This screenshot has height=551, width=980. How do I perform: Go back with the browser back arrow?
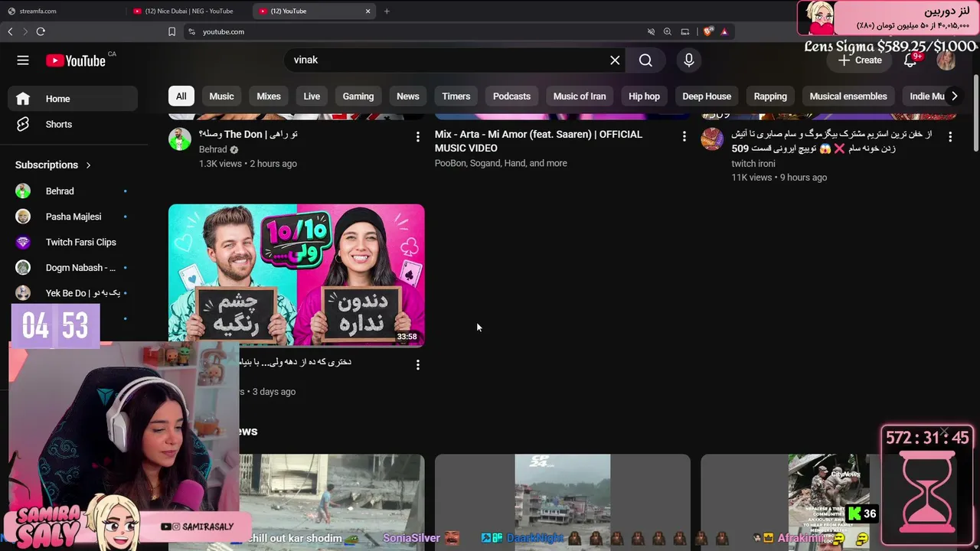(x=10, y=31)
